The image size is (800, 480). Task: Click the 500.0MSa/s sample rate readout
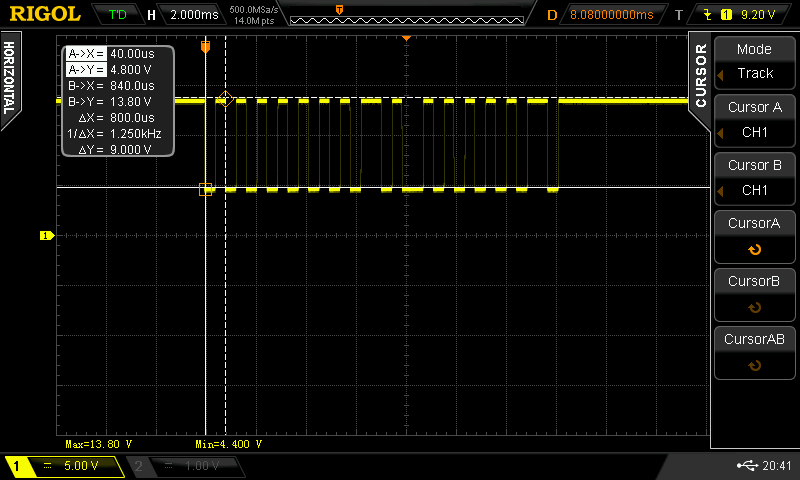pyautogui.click(x=254, y=9)
